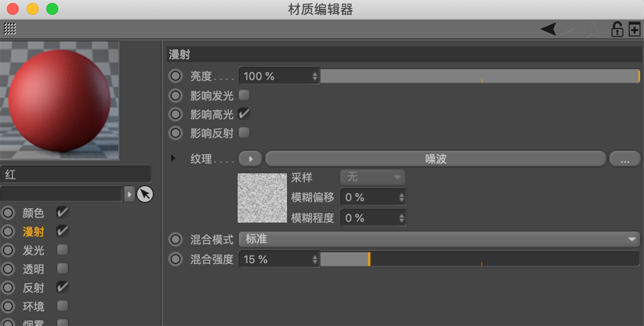Click the circle icon beside 透明 channel
This screenshot has width=644, height=326.
coord(8,269)
